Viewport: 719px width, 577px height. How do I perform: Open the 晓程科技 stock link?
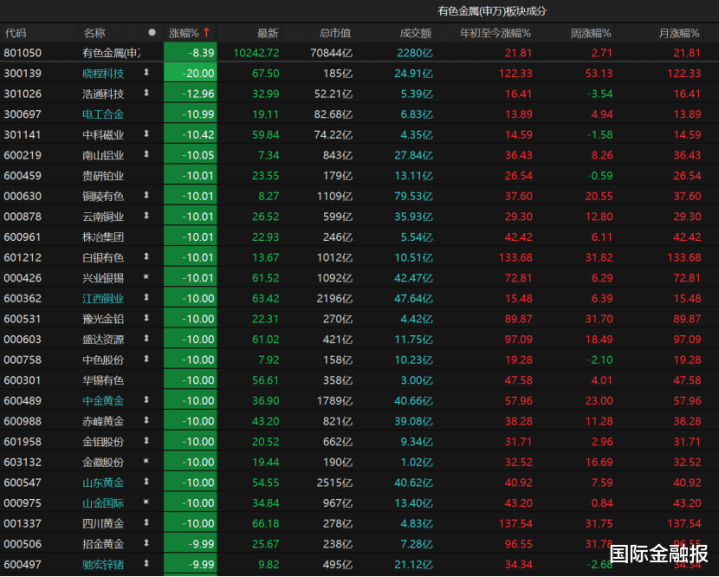pyautogui.click(x=103, y=73)
